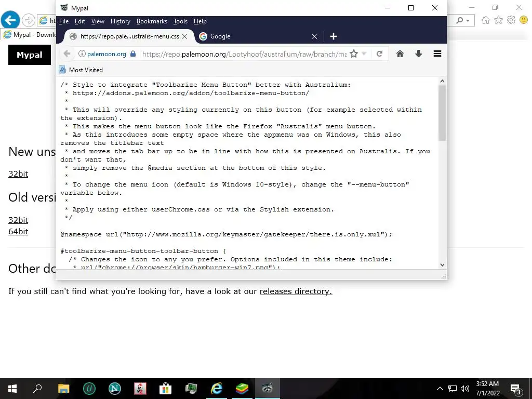
Task: Click addons.palemoon.org toolbarize-menu-button URL text
Action: [x=191, y=93]
